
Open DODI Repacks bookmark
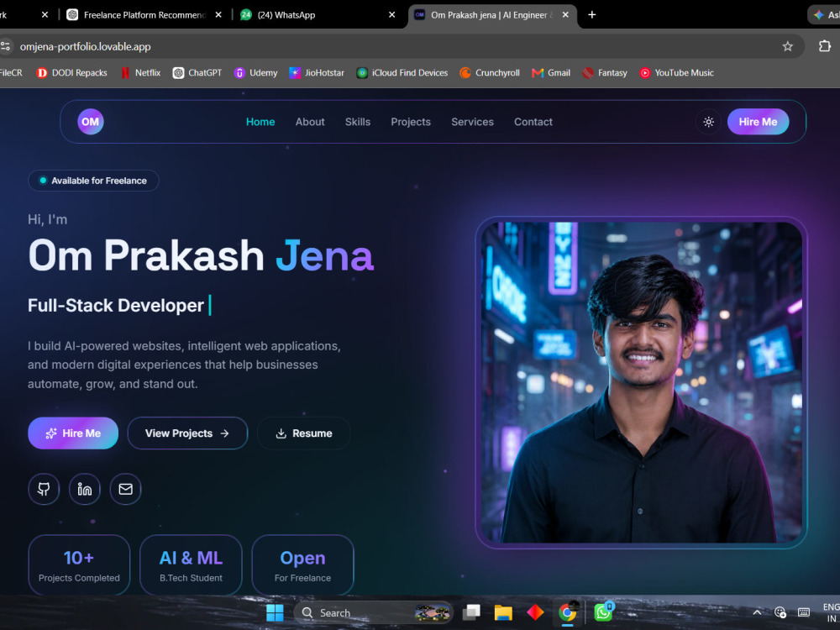(x=71, y=73)
